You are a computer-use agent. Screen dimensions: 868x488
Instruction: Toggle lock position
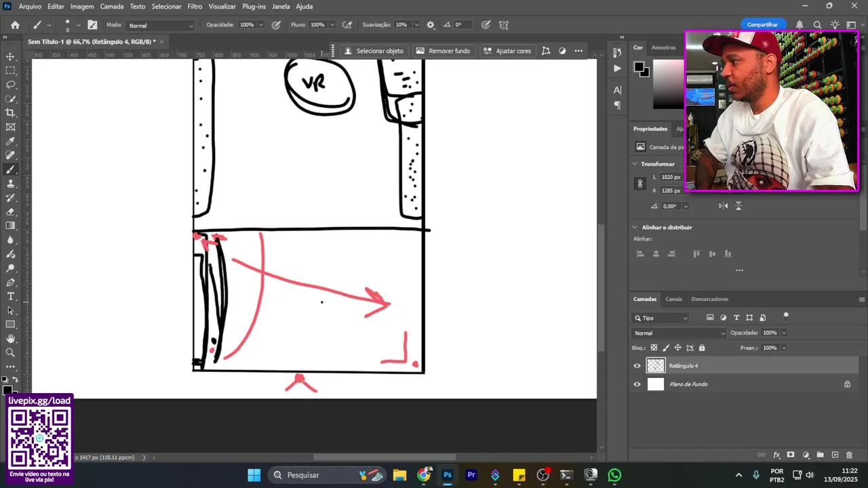(677, 348)
